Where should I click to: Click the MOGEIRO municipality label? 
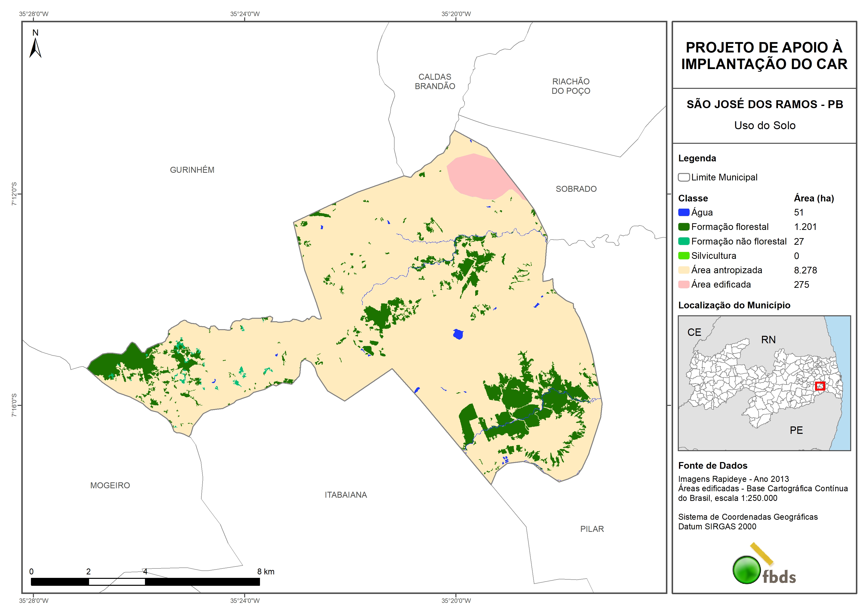pos(110,485)
